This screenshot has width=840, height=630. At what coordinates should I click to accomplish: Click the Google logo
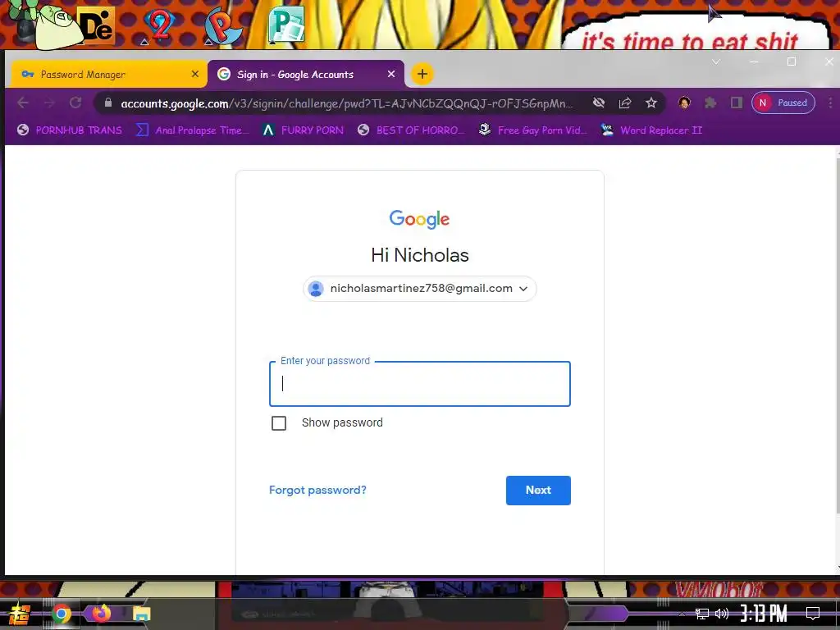419,219
